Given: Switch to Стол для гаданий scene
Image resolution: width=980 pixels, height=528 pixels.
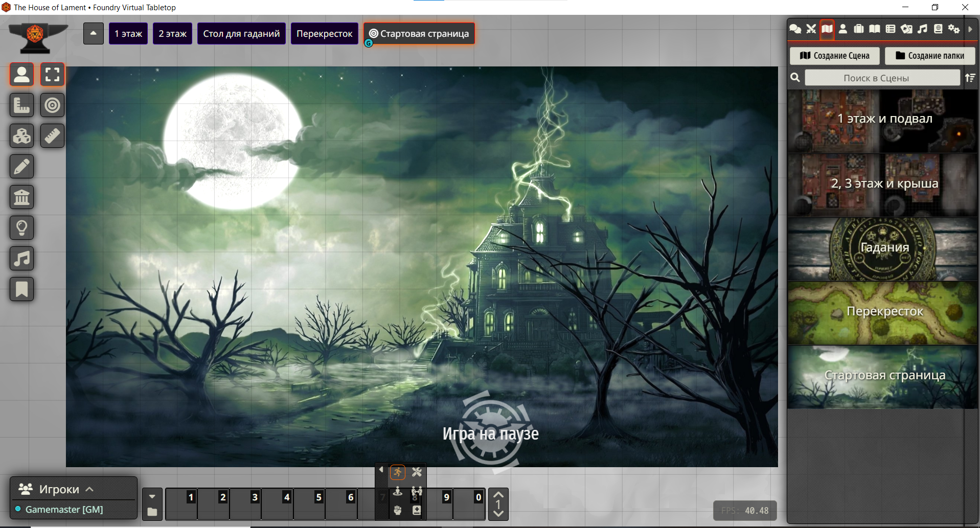Looking at the screenshot, I should (x=241, y=34).
